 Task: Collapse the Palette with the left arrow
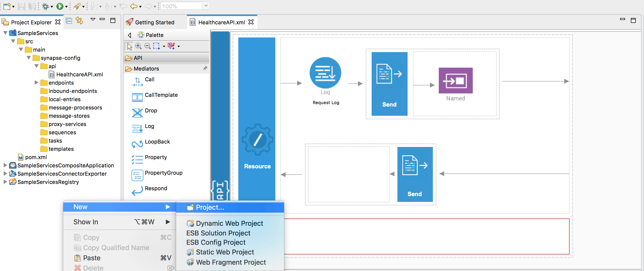point(129,35)
